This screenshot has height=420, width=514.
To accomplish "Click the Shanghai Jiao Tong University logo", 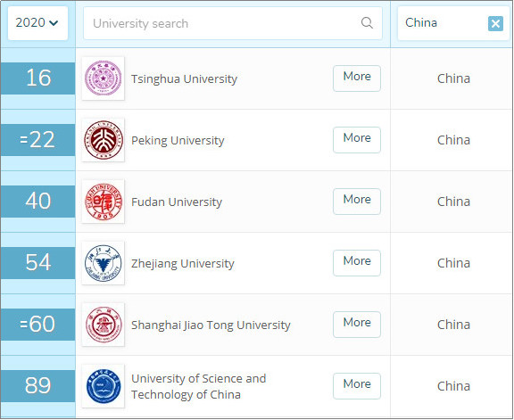I will [103, 325].
